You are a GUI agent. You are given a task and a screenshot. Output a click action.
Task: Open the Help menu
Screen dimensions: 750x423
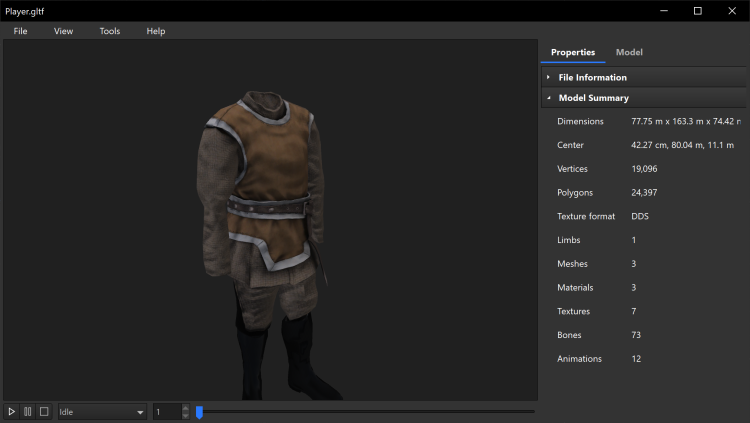coord(156,31)
